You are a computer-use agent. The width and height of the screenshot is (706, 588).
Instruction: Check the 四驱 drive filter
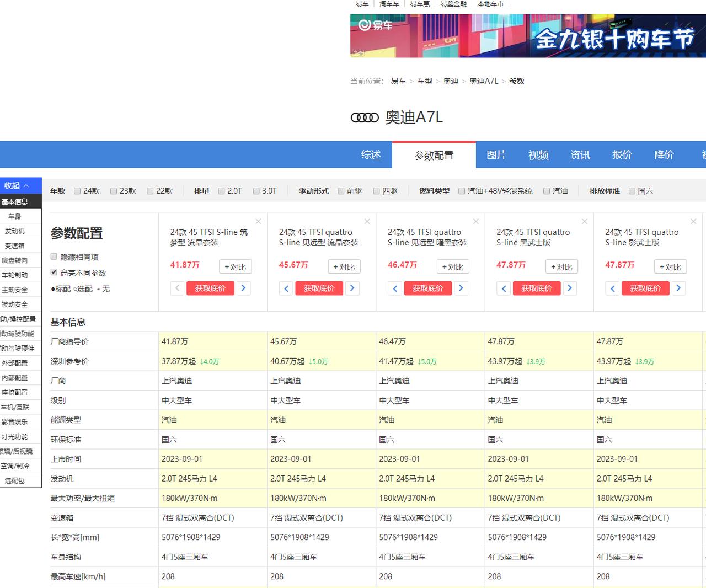[x=376, y=191]
